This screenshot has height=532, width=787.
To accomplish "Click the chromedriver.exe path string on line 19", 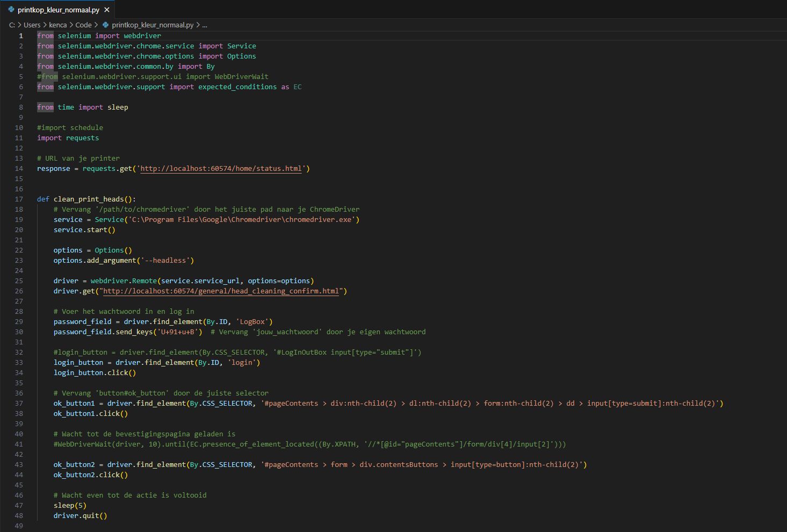I will click(242, 220).
